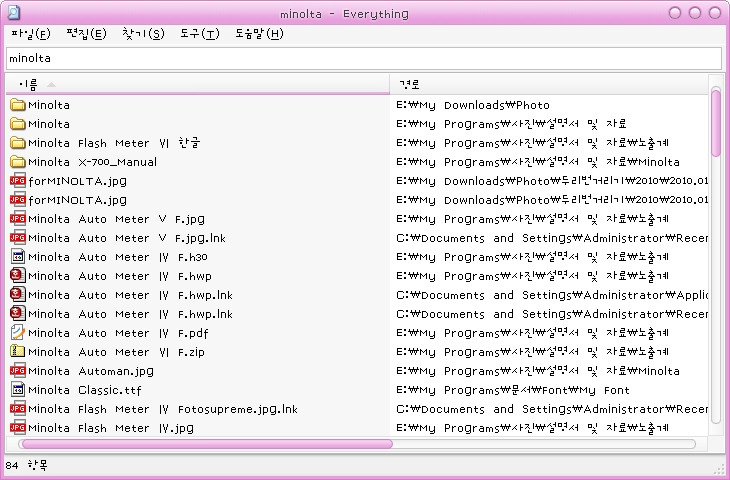Click shortcut icon of Minolta Auto Meter V F.jpg.lnk
730x480 pixels.
17,238
